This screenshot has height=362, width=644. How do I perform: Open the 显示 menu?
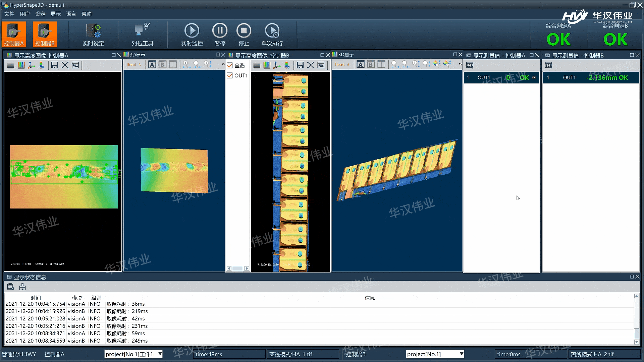(x=56, y=14)
